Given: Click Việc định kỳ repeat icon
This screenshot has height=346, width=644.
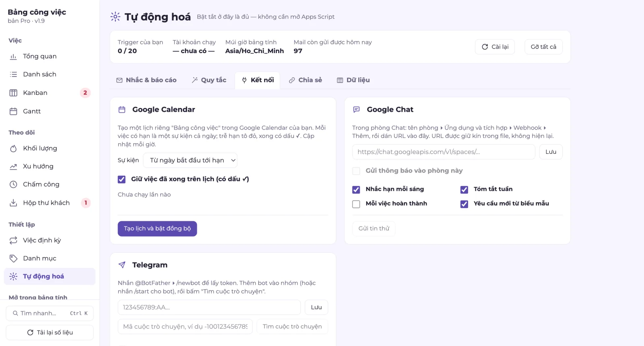Looking at the screenshot, I should (13, 240).
